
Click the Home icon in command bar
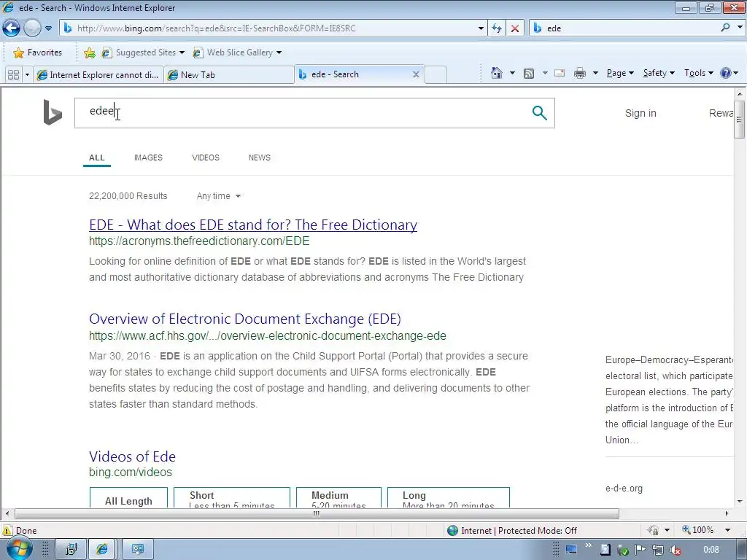[x=496, y=73]
